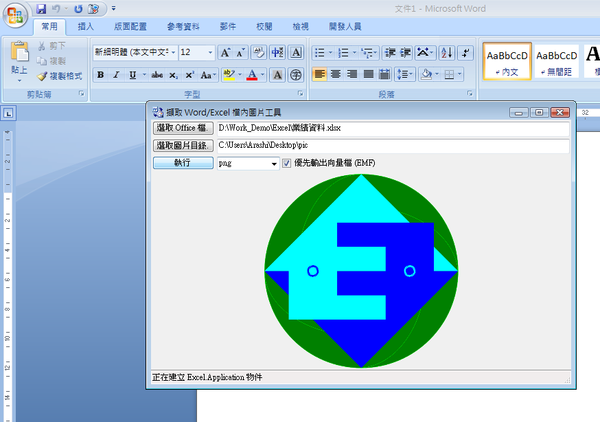The height and width of the screenshot is (422, 600).
Task: Align text left
Action: pos(320,74)
